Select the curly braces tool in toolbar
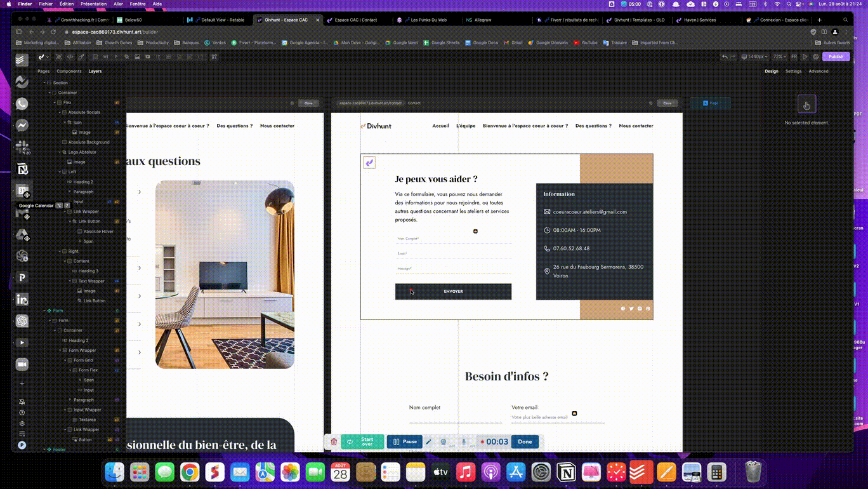The image size is (868, 489). coord(201,57)
